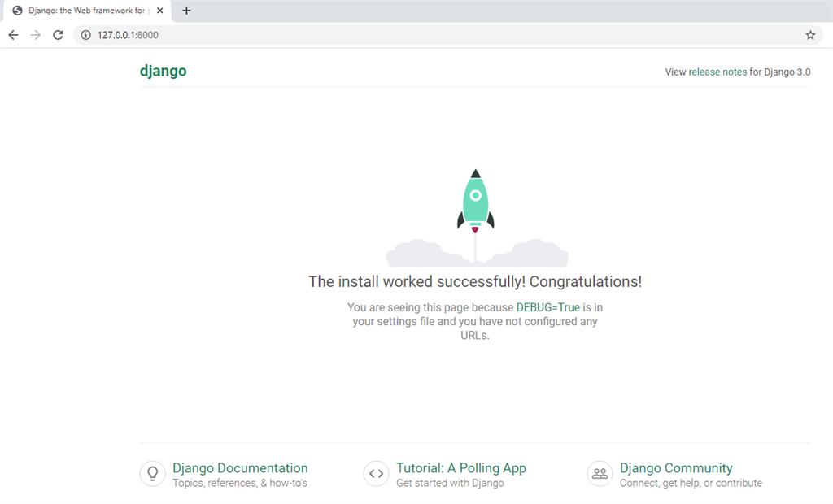Bookmark this page with the star icon

click(x=810, y=35)
